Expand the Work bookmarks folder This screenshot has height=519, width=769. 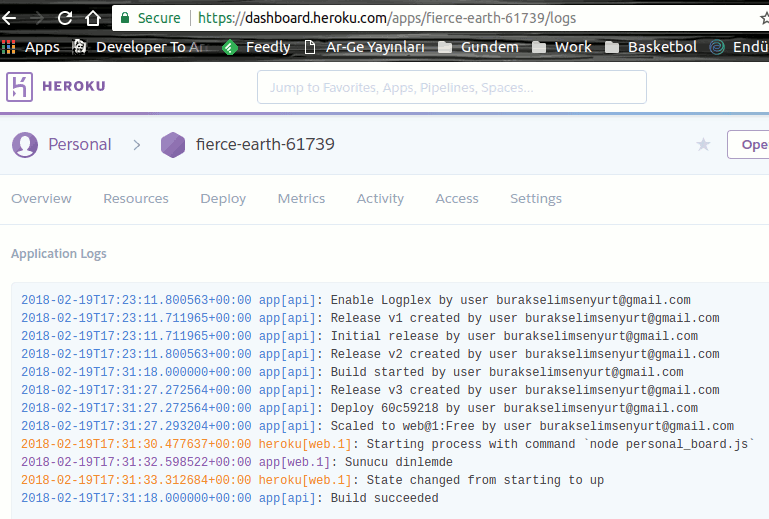(x=562, y=47)
